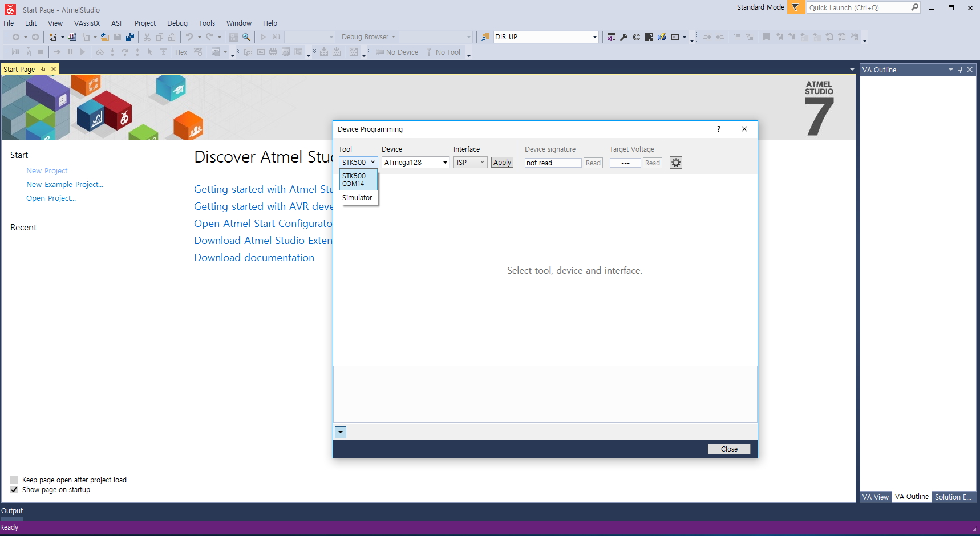
Task: Click the Output panel header
Action: coord(12,511)
